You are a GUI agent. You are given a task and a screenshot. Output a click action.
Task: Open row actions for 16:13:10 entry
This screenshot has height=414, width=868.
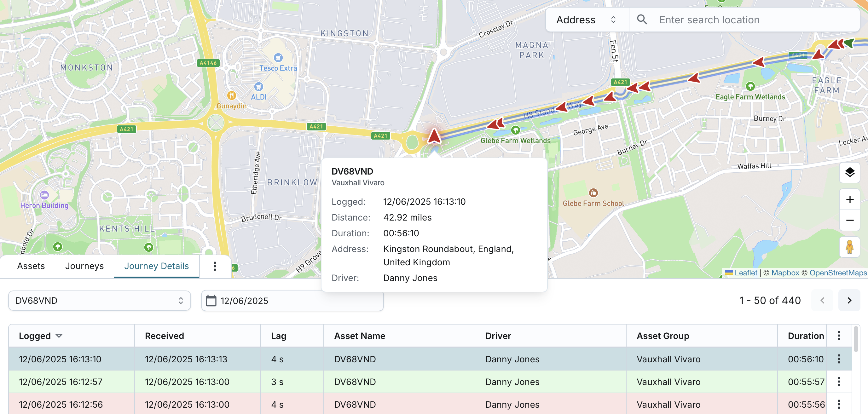839,359
